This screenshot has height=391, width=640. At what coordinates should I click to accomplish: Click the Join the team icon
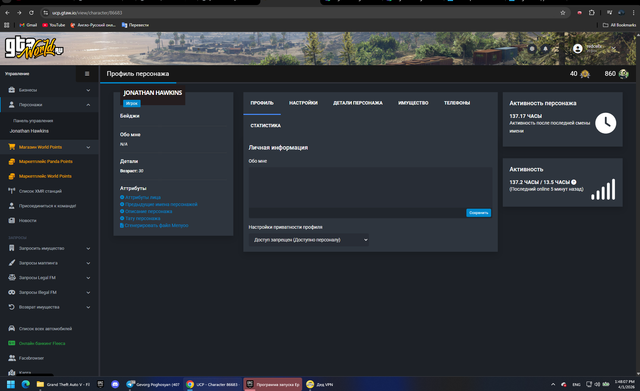12,206
